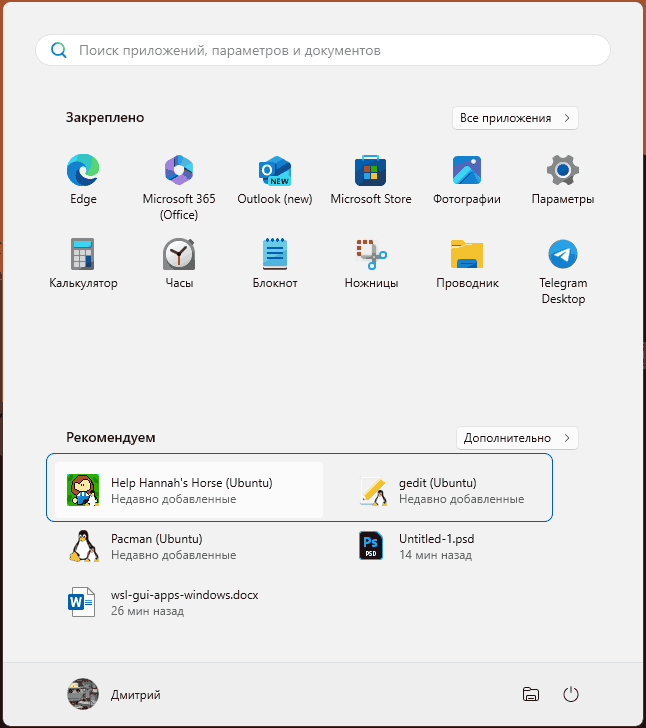Click 'Недавно добавленные' under gedit
Image resolution: width=646 pixels, height=728 pixels.
462,499
